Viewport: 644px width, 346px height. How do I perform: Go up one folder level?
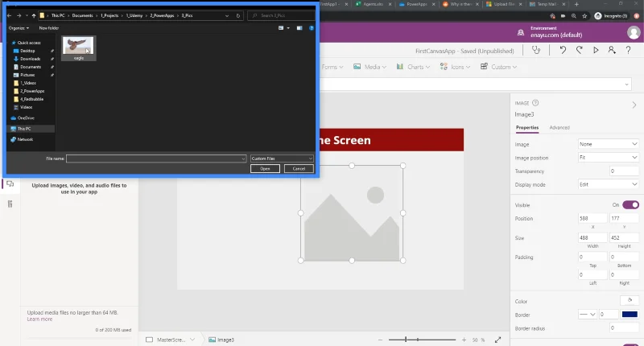tap(34, 15)
